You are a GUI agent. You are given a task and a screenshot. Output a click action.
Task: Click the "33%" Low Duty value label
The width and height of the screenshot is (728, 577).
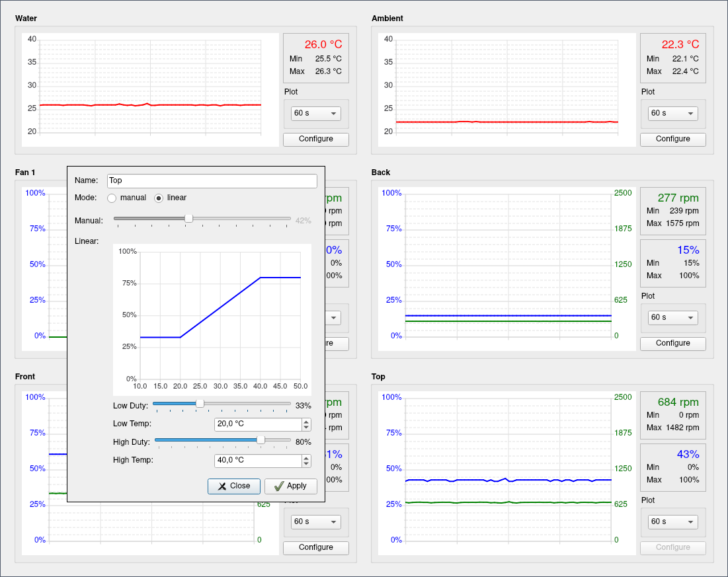[x=303, y=406]
